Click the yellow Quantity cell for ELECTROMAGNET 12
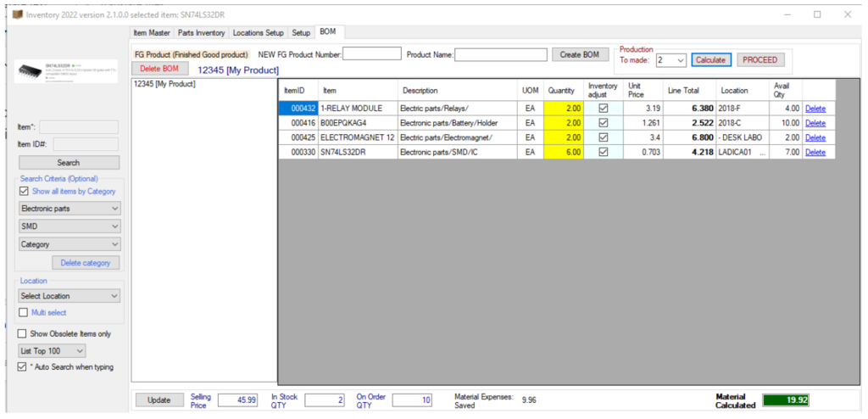868x419 pixels. [x=561, y=137]
